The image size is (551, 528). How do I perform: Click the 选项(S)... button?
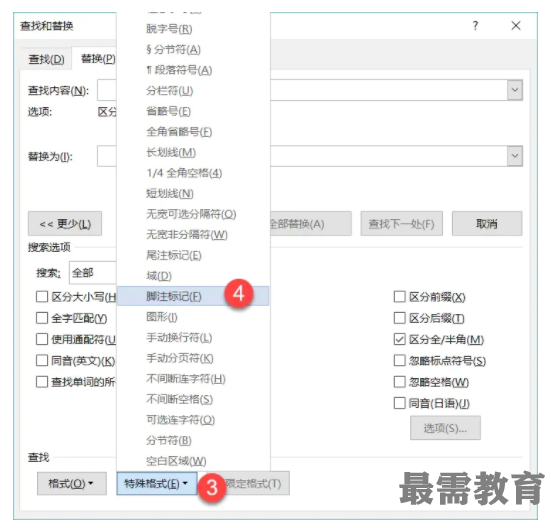coord(445,428)
